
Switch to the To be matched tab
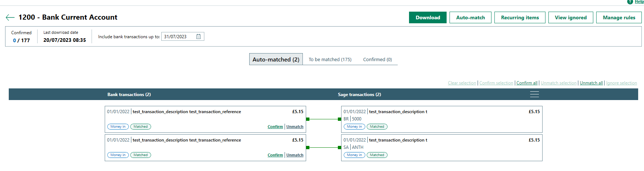(330, 60)
